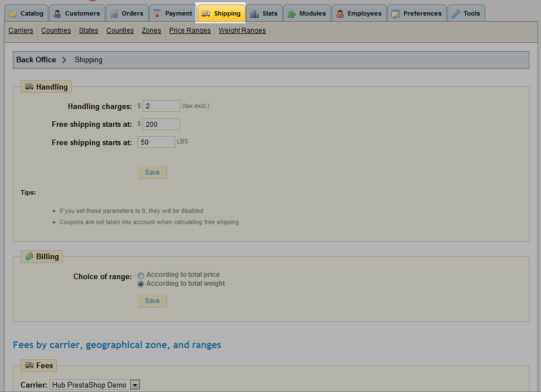Viewport: 541px width, 392px height.
Task: Open the Shipping tab
Action: [222, 13]
